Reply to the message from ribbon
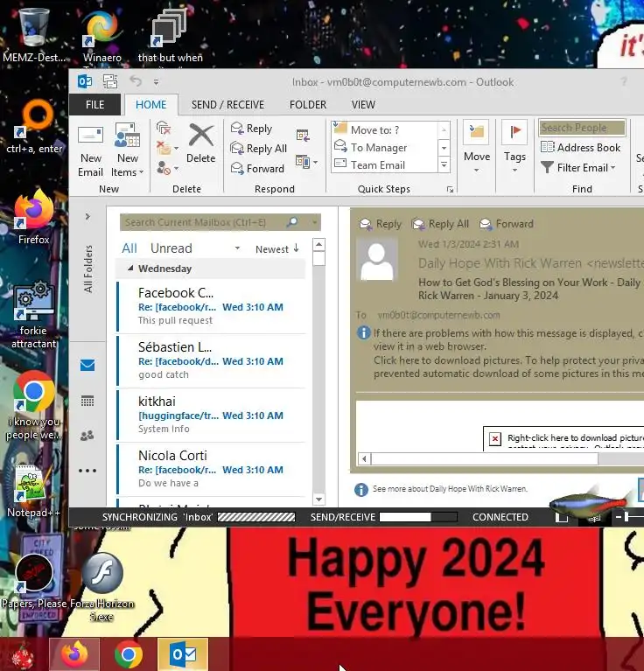Image resolution: width=644 pixels, height=671 pixels. 251,129
